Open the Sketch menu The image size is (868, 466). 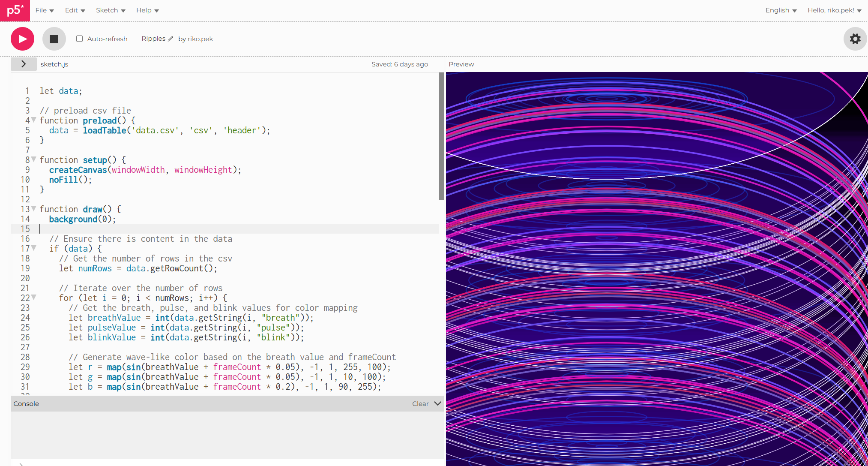pos(111,10)
